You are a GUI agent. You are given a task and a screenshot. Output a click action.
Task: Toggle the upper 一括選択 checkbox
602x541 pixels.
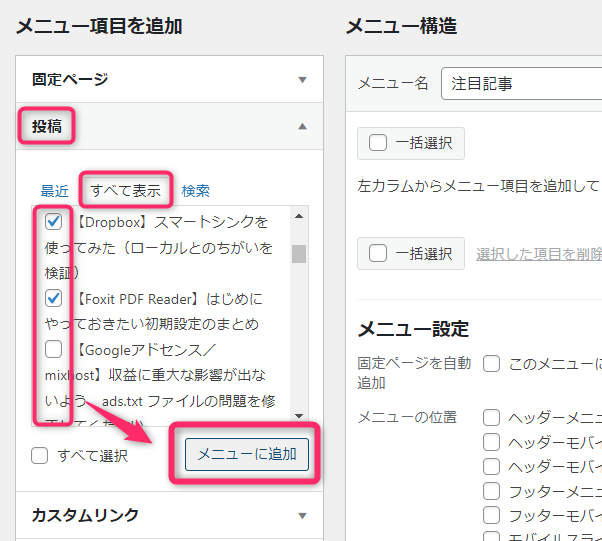[x=378, y=143]
